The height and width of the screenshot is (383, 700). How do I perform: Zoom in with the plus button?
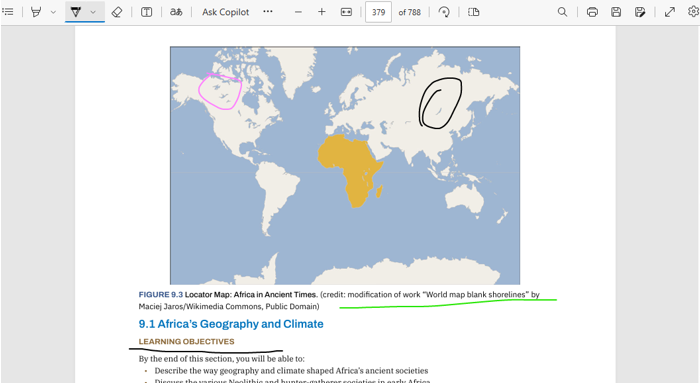pyautogui.click(x=321, y=12)
